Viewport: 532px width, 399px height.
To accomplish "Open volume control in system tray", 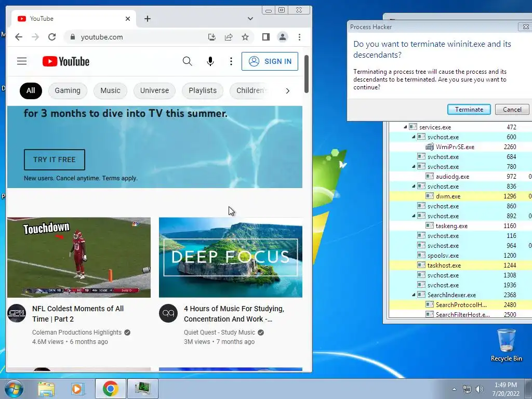I will [480, 389].
